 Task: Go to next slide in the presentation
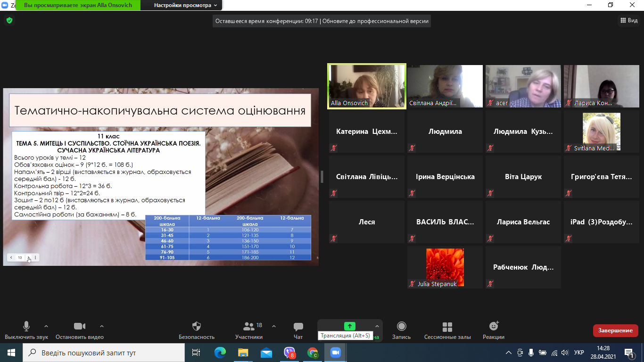tap(28, 258)
